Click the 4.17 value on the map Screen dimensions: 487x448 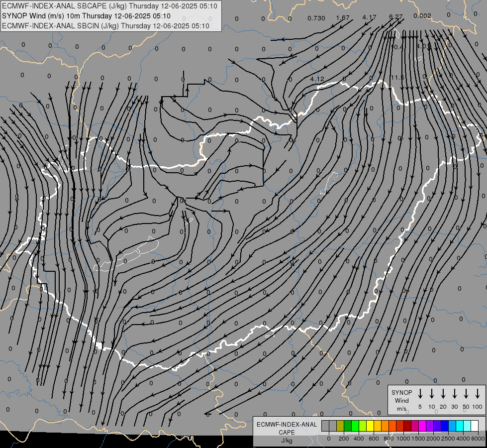coord(369,17)
